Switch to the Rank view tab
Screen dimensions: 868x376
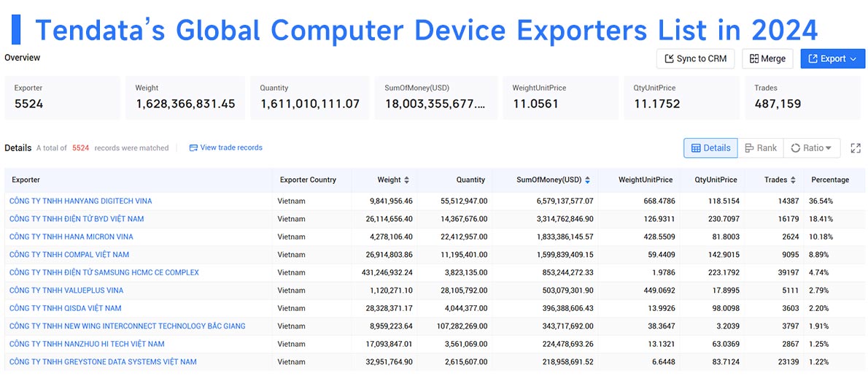tap(761, 148)
